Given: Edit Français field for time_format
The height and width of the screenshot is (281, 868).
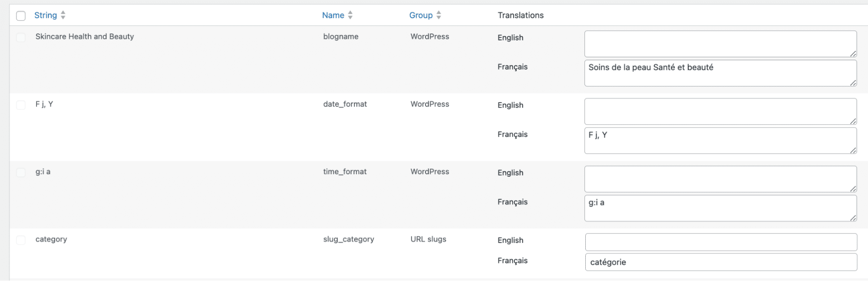Looking at the screenshot, I should [x=720, y=208].
